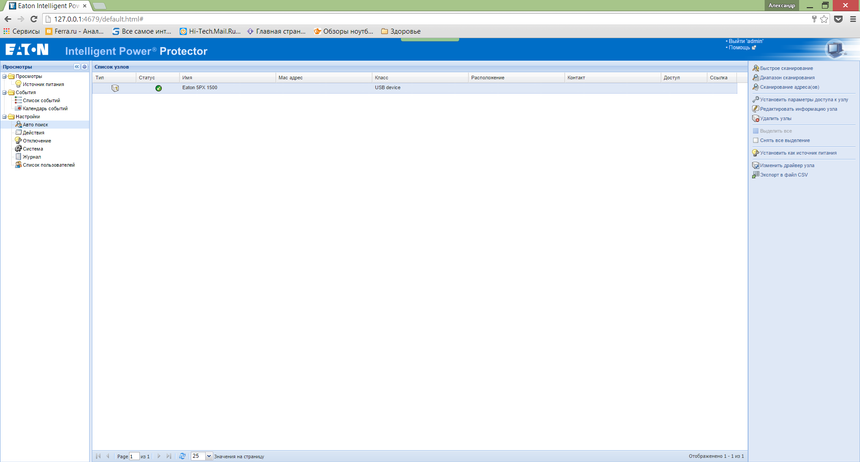The image size is (860, 462).
Task: Click the key icon for Установить параметры доступа
Action: coord(755,100)
